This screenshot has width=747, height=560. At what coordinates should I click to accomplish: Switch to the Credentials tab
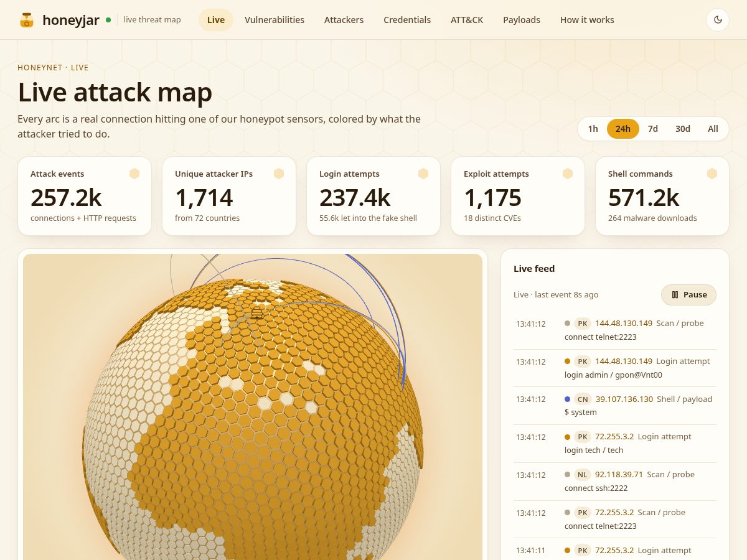tap(407, 20)
